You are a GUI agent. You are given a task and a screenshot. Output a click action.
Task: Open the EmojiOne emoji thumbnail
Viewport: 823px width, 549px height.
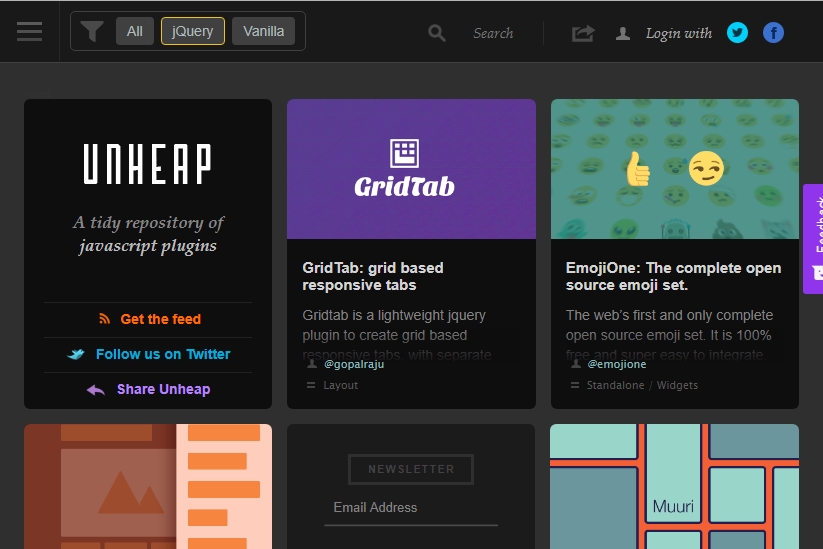(x=675, y=169)
